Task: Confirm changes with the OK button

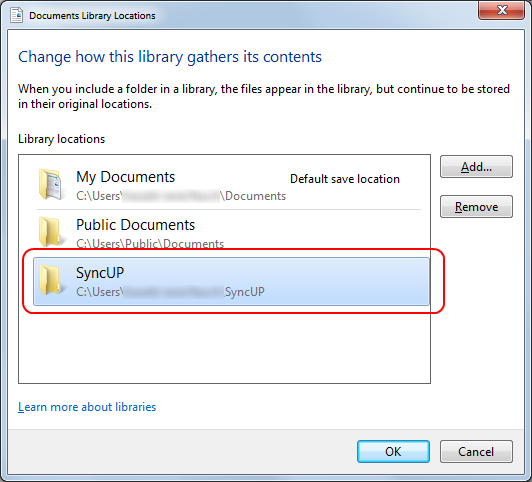Action: tap(393, 451)
